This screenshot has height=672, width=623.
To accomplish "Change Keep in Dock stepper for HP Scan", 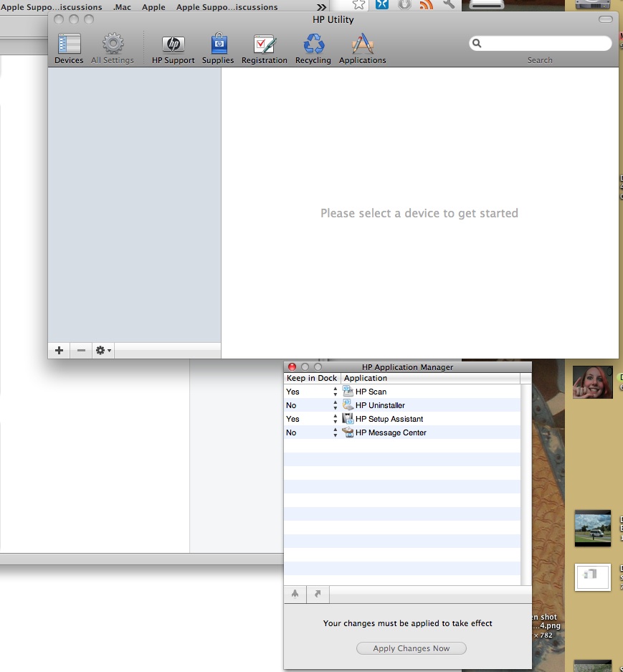I will (x=335, y=392).
